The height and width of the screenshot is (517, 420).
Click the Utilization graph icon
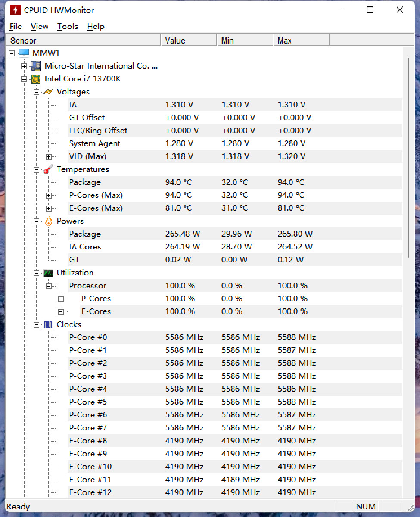49,273
